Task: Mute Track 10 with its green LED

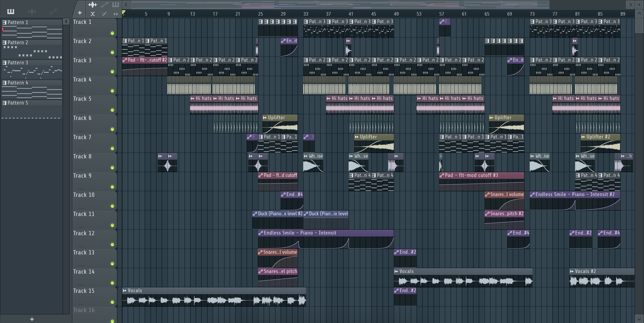Action: point(112,206)
